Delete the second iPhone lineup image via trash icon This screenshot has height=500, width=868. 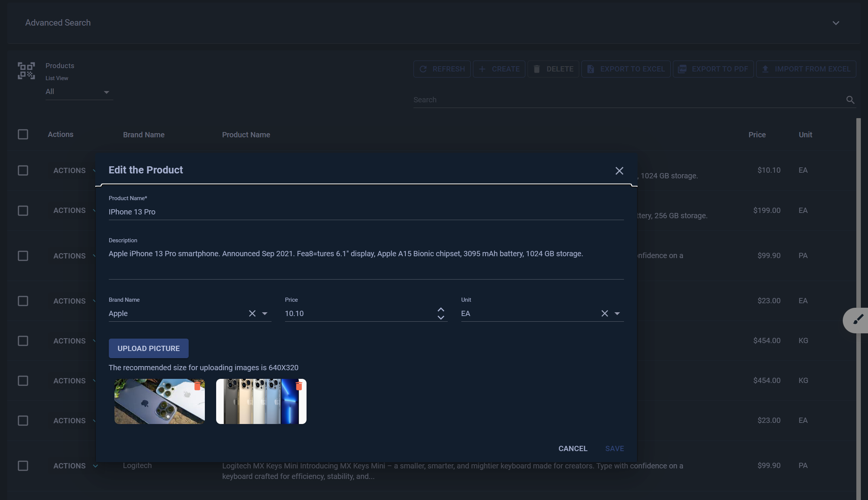point(299,386)
